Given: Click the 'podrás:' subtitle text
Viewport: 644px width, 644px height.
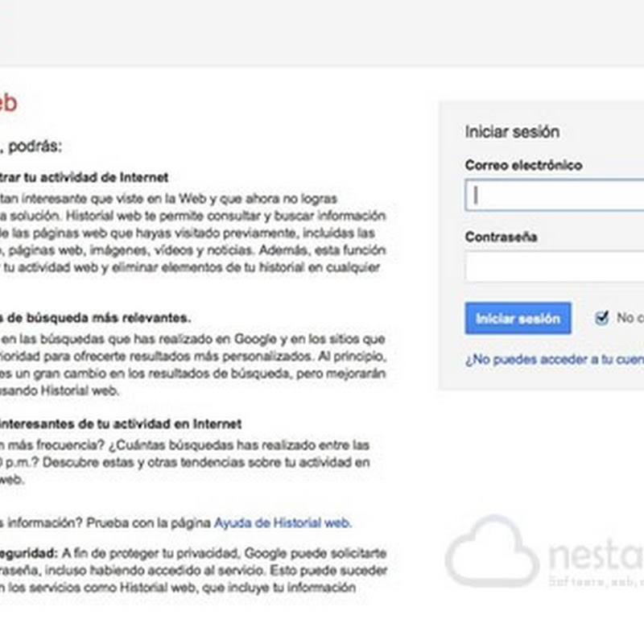Looking at the screenshot, I should pyautogui.click(x=35, y=147).
